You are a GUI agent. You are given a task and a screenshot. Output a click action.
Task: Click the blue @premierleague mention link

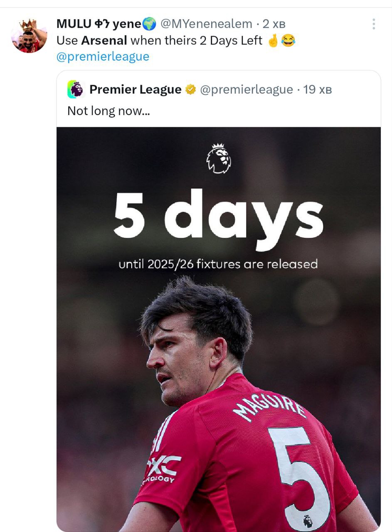click(103, 57)
